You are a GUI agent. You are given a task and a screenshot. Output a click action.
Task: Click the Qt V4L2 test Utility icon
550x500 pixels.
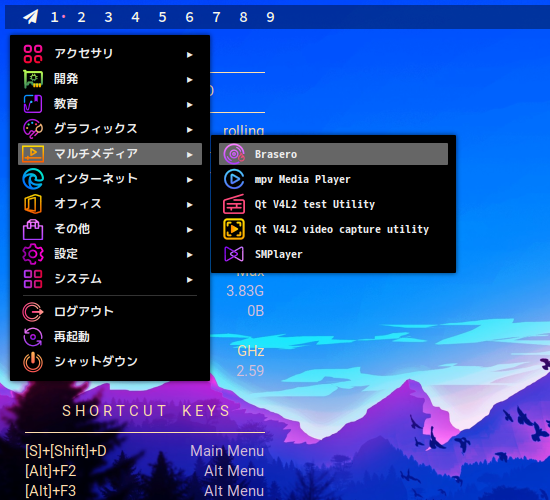[234, 204]
